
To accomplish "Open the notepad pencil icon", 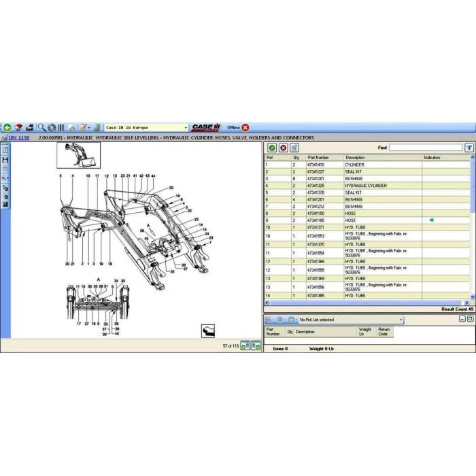I will tap(83, 128).
